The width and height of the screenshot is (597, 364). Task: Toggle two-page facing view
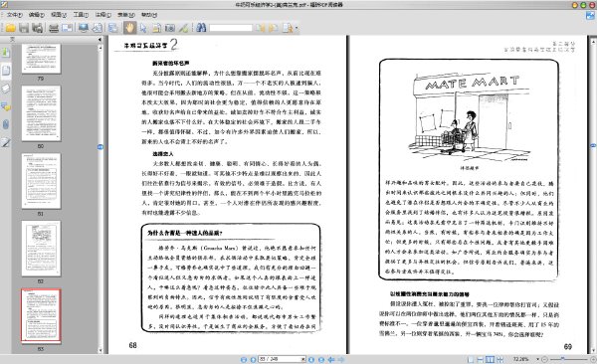490,359
